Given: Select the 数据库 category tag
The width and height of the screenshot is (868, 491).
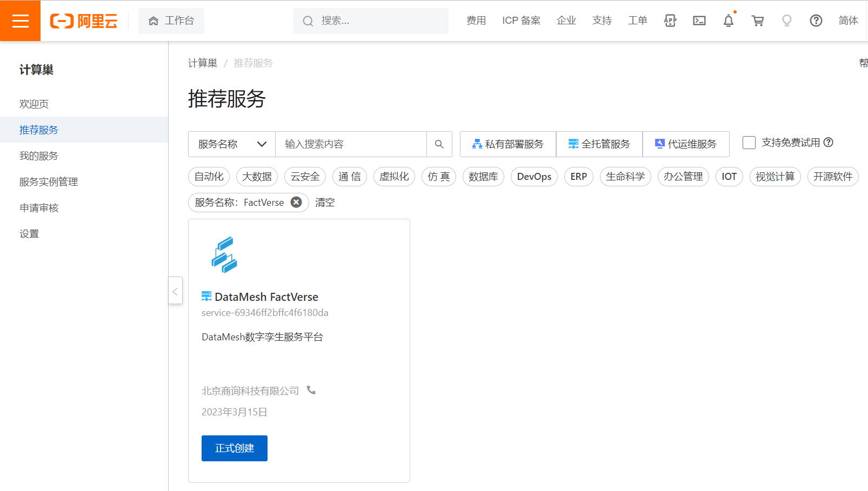Looking at the screenshot, I should point(483,177).
